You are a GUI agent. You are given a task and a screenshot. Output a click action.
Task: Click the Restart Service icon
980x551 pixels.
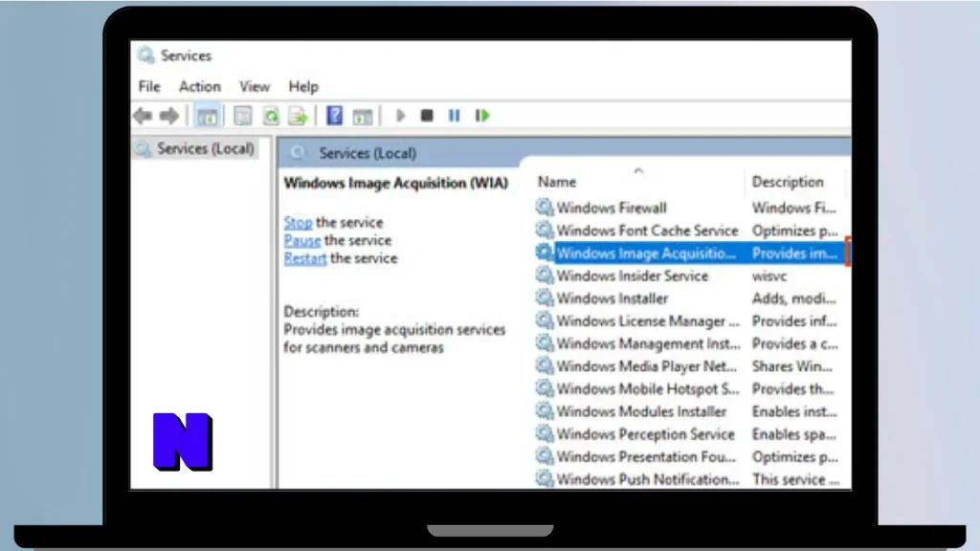coord(482,116)
